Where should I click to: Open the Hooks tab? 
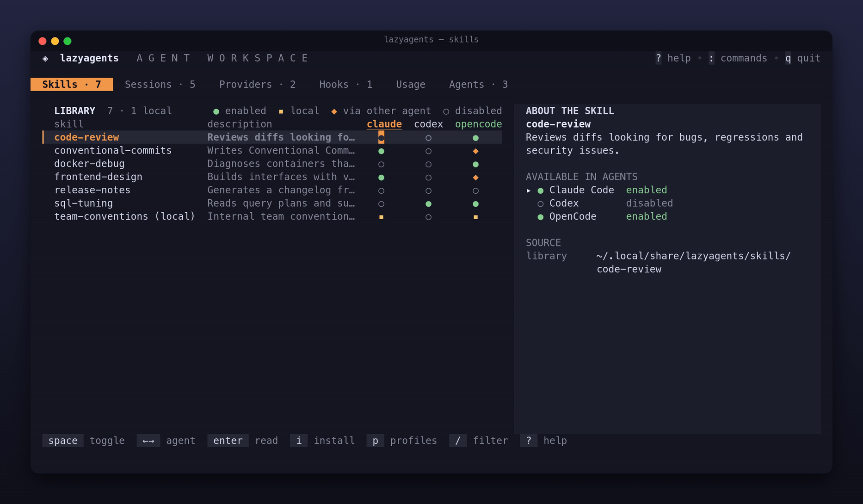pyautogui.click(x=345, y=85)
